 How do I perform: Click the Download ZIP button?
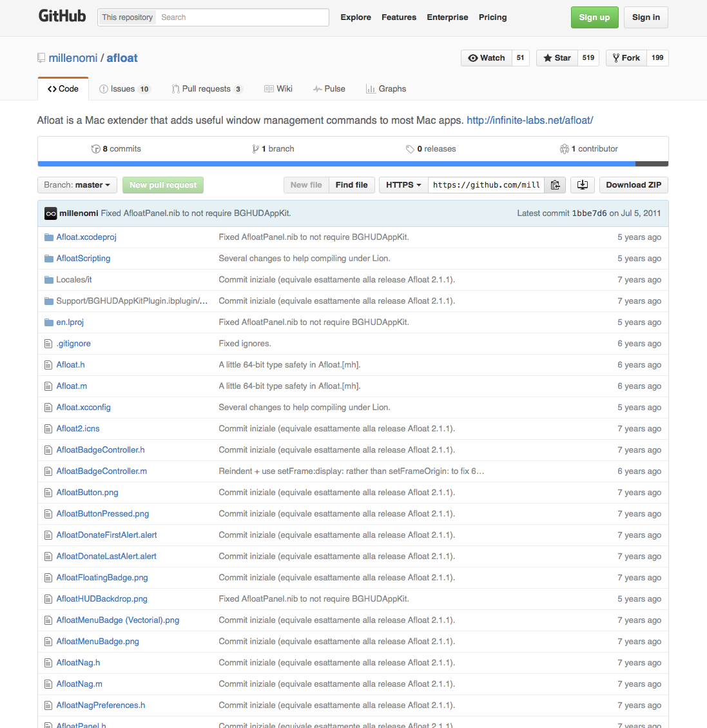tap(634, 185)
